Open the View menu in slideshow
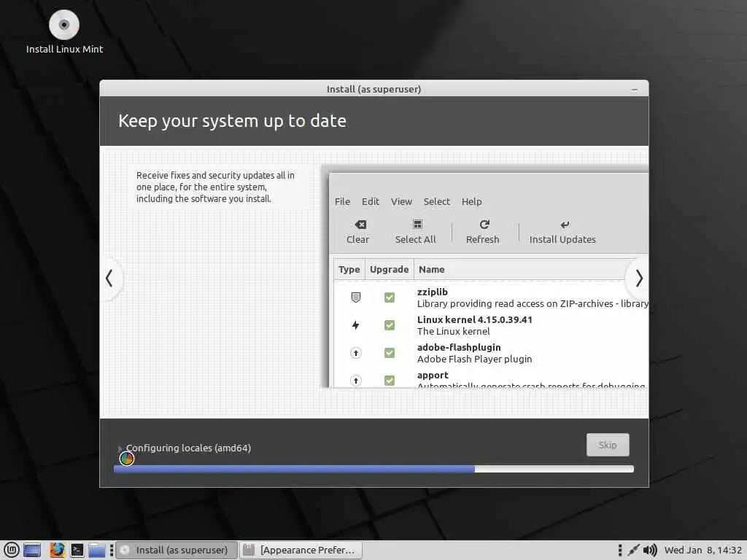 [401, 201]
